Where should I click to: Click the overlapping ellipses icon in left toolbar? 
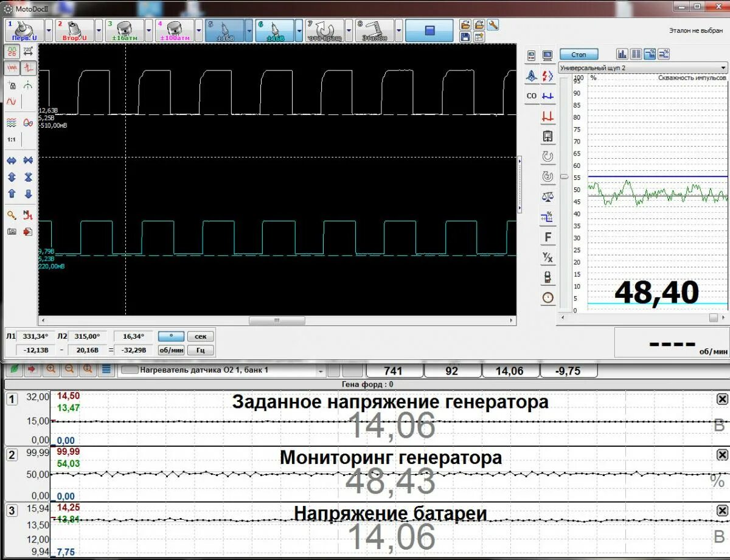tap(28, 122)
